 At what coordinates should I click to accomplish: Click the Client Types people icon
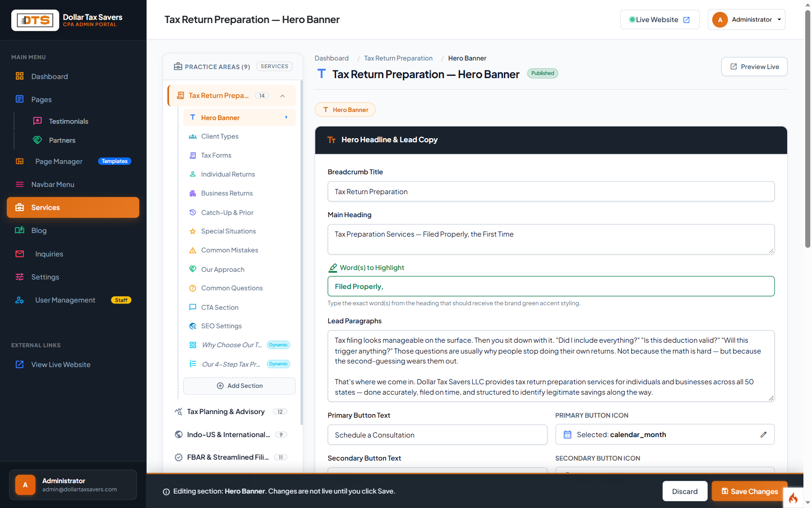(x=193, y=136)
